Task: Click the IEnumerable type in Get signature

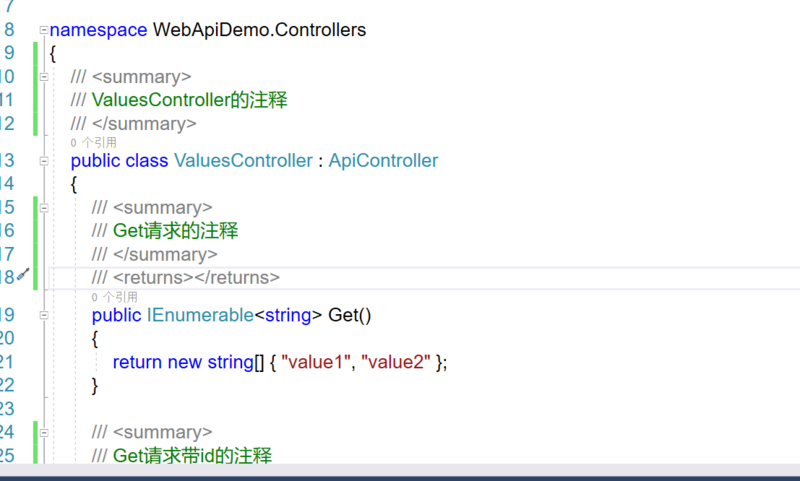Action: [200, 315]
